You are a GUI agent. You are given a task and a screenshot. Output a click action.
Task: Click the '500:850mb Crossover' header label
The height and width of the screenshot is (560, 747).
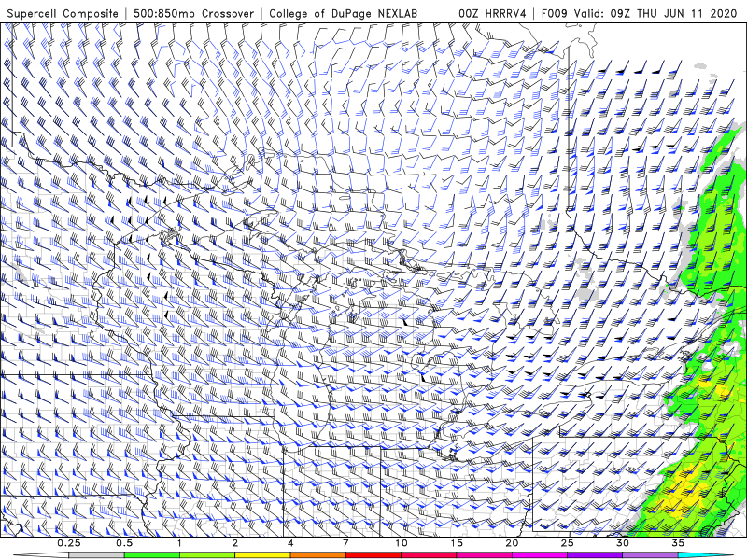click(193, 13)
